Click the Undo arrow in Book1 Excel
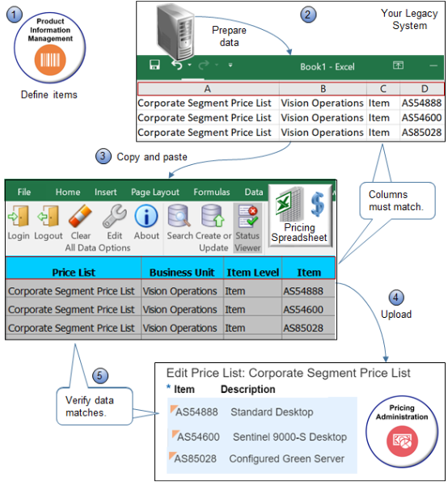This screenshot has width=448, height=482. tap(177, 66)
